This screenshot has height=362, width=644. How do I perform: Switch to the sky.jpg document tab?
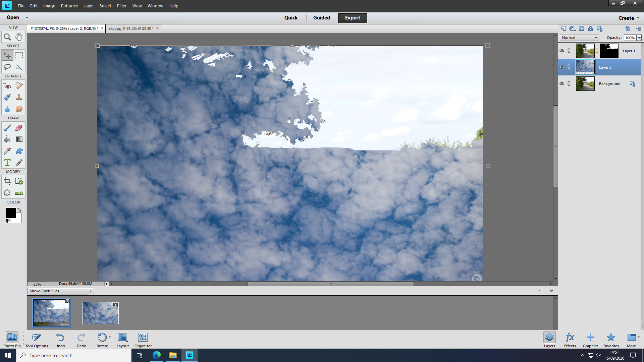(x=131, y=28)
